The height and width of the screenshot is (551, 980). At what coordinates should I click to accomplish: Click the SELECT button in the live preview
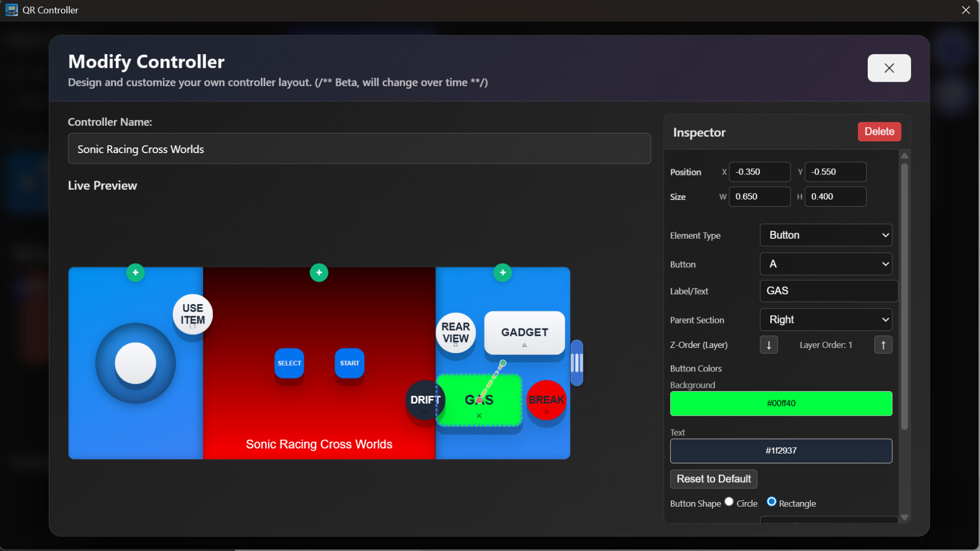click(x=289, y=363)
